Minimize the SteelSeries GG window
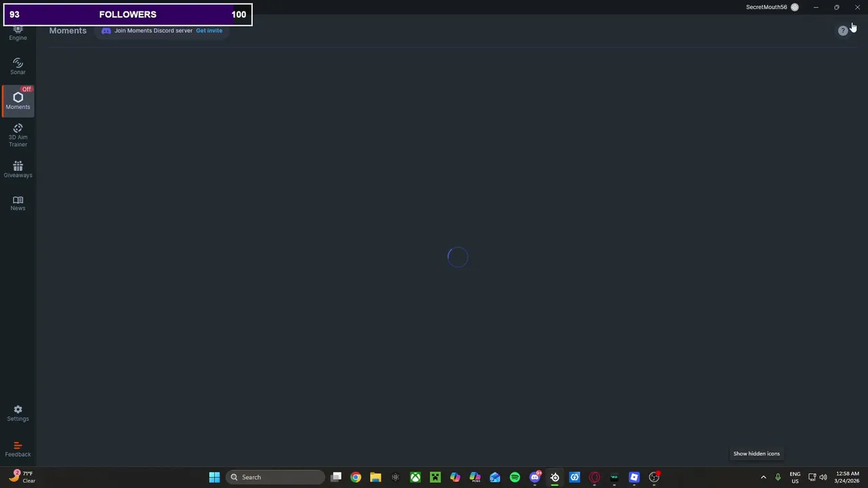 (x=816, y=7)
